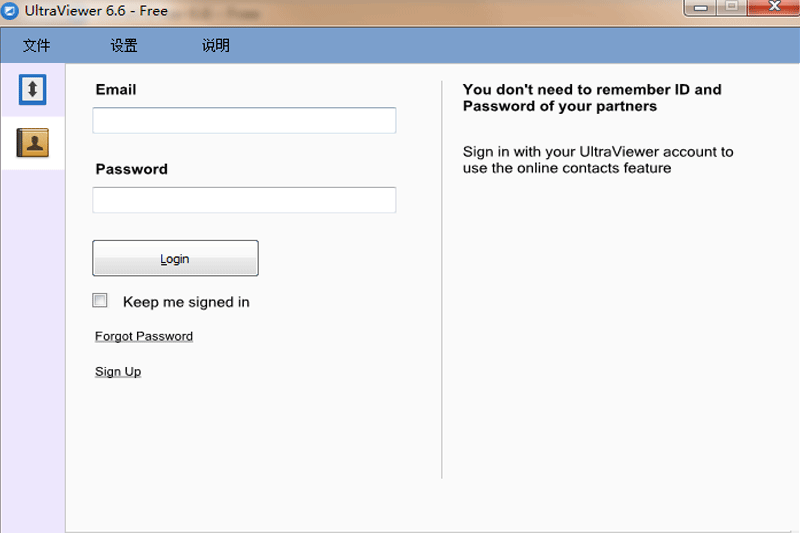The image size is (800, 533).
Task: Follow the Forgot Password link
Action: (144, 336)
